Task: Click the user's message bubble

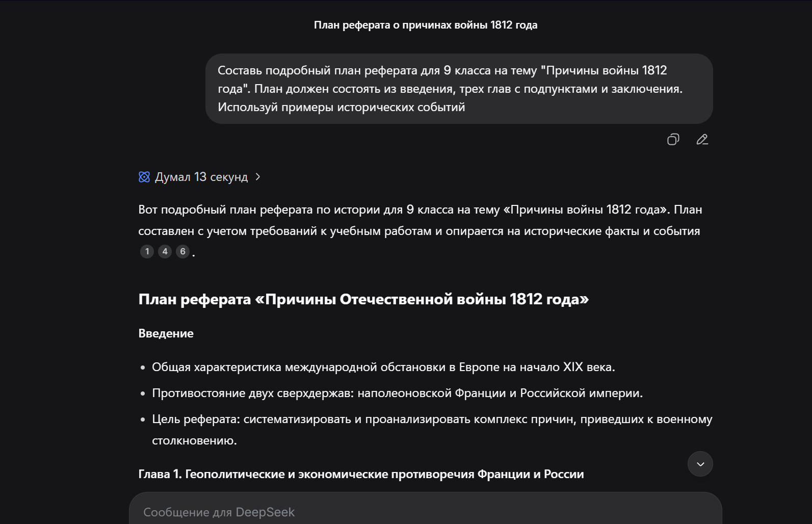Action: (x=459, y=89)
